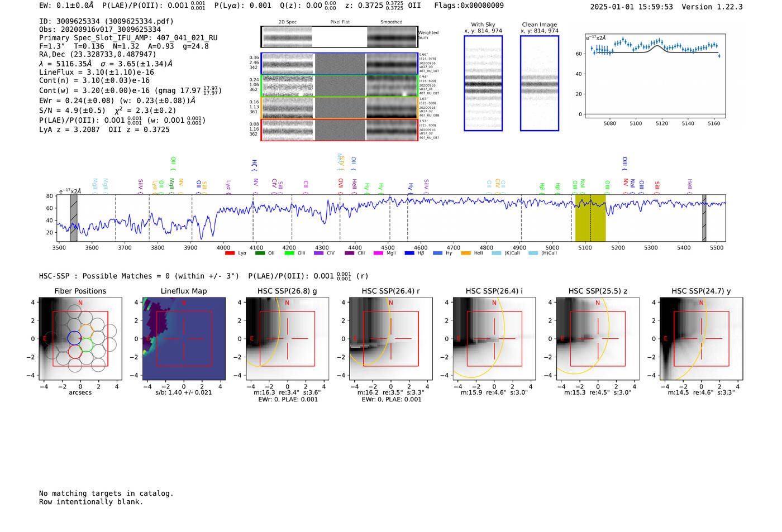Click the m:14.5 re:4.6" s:3.3" caption

702,392
